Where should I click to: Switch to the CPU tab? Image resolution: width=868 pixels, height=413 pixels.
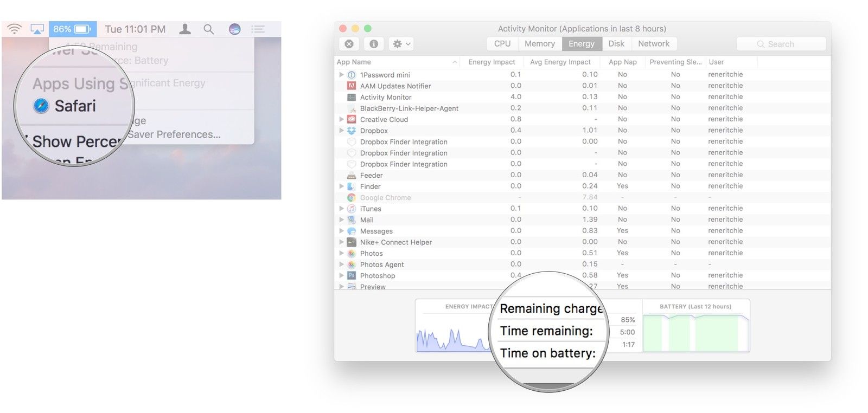(502, 44)
